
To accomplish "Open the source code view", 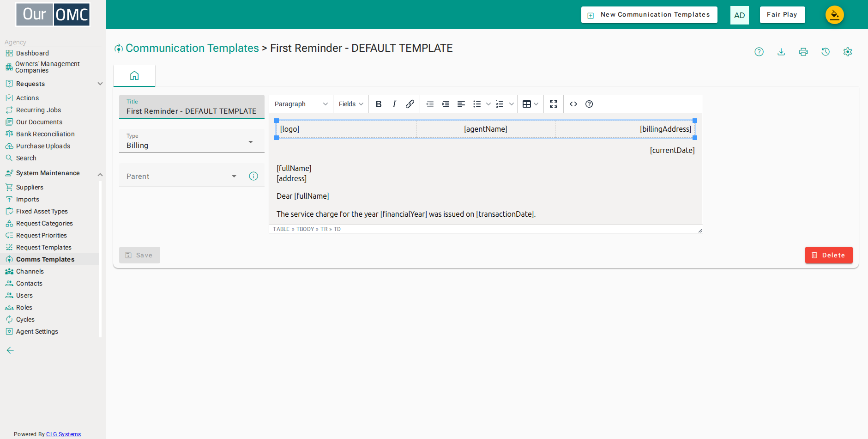I will pyautogui.click(x=573, y=104).
